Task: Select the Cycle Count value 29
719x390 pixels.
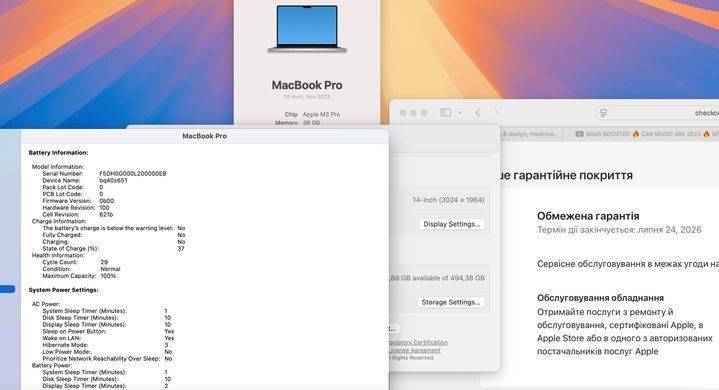Action: click(104, 262)
